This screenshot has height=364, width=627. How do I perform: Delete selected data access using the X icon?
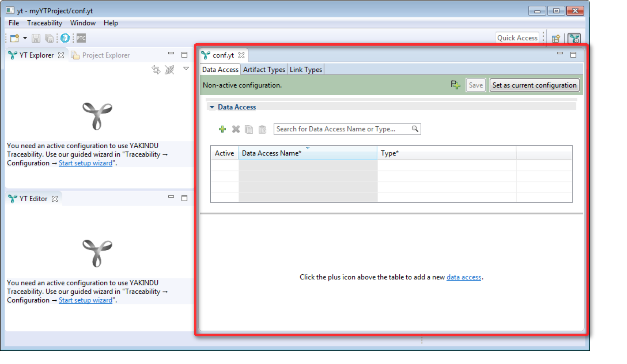point(235,129)
